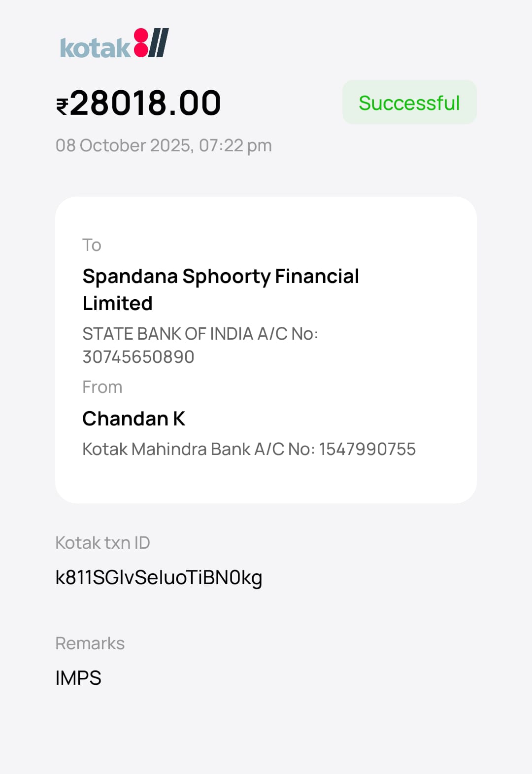Click the rupee symbol before the amount
532x774 pixels.
click(63, 106)
